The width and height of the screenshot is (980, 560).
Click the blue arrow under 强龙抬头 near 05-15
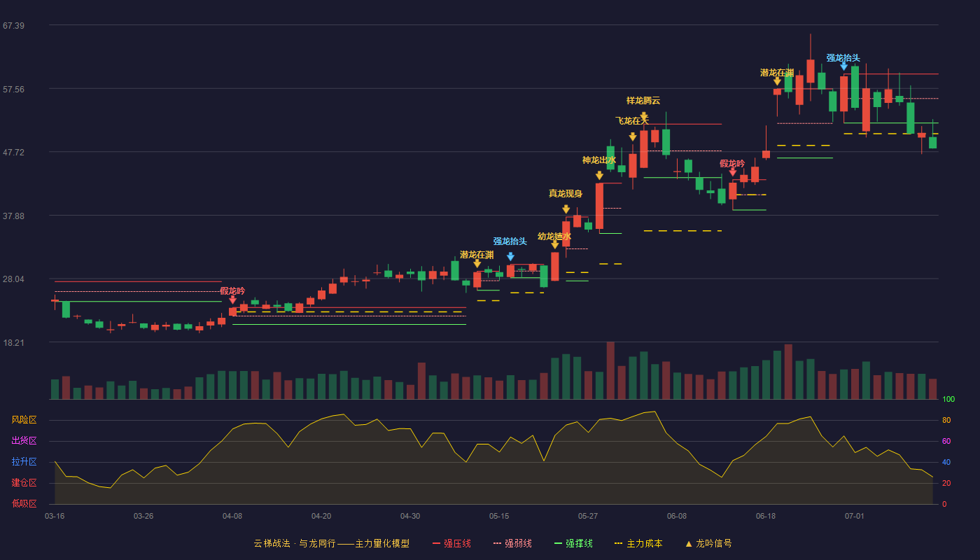pyautogui.click(x=510, y=257)
